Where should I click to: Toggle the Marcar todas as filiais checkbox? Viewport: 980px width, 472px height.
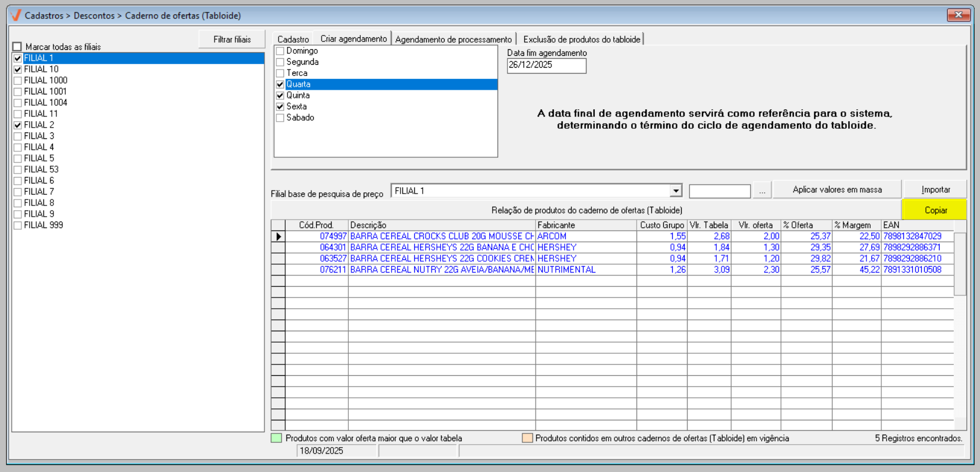tap(17, 47)
